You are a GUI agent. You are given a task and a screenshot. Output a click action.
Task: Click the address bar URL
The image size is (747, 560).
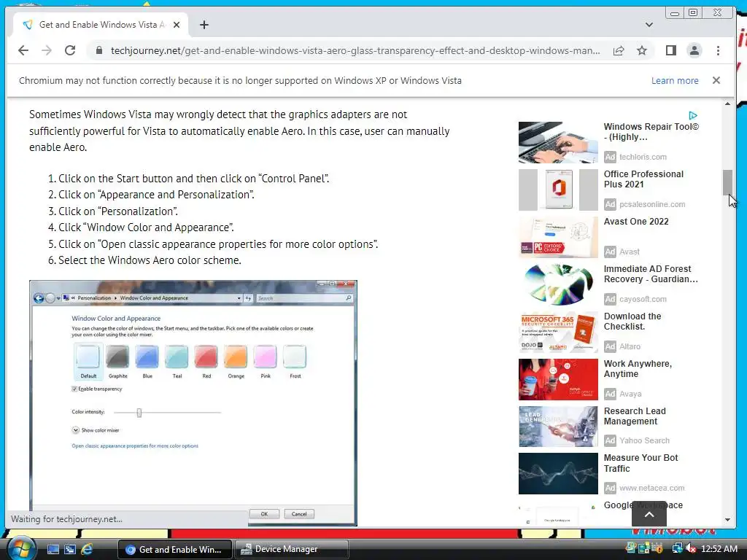click(x=355, y=50)
